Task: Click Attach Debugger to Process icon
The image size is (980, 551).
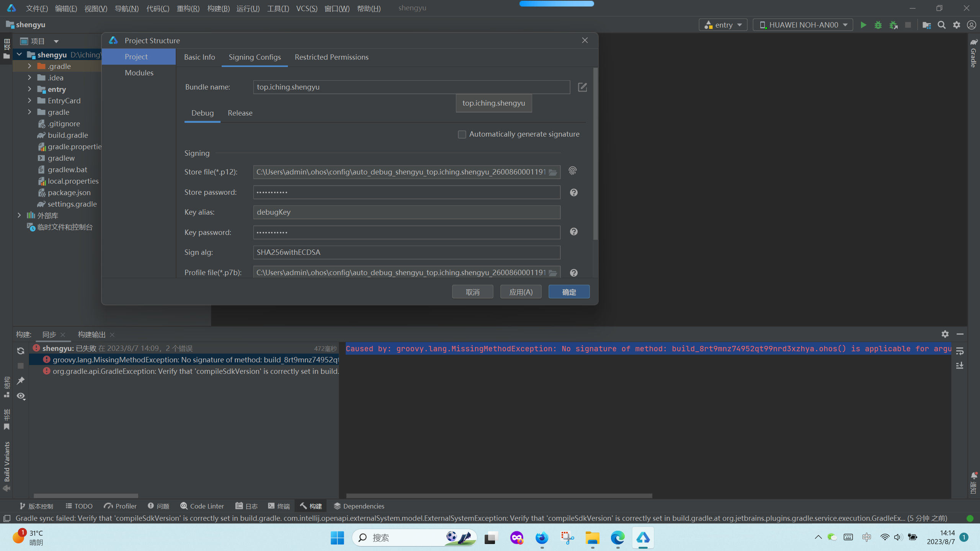Action: tap(893, 25)
